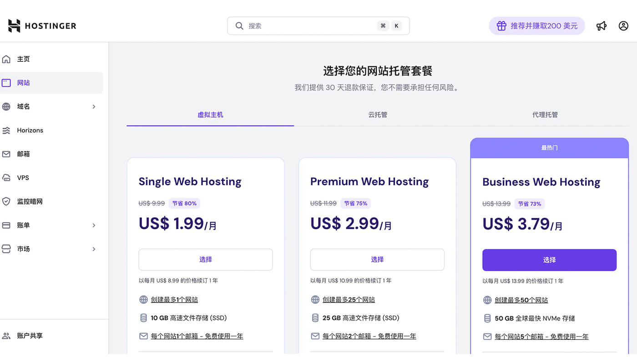The image size is (637, 364).
Task: Select the Single Web Hosting plan button
Action: pos(206,259)
